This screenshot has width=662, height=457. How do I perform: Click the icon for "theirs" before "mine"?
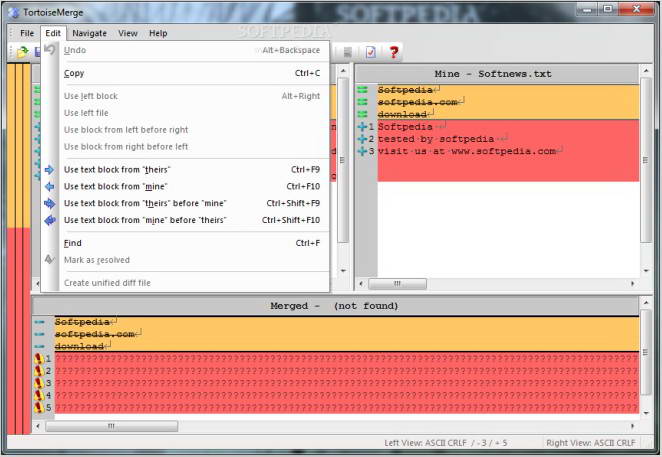(49, 204)
